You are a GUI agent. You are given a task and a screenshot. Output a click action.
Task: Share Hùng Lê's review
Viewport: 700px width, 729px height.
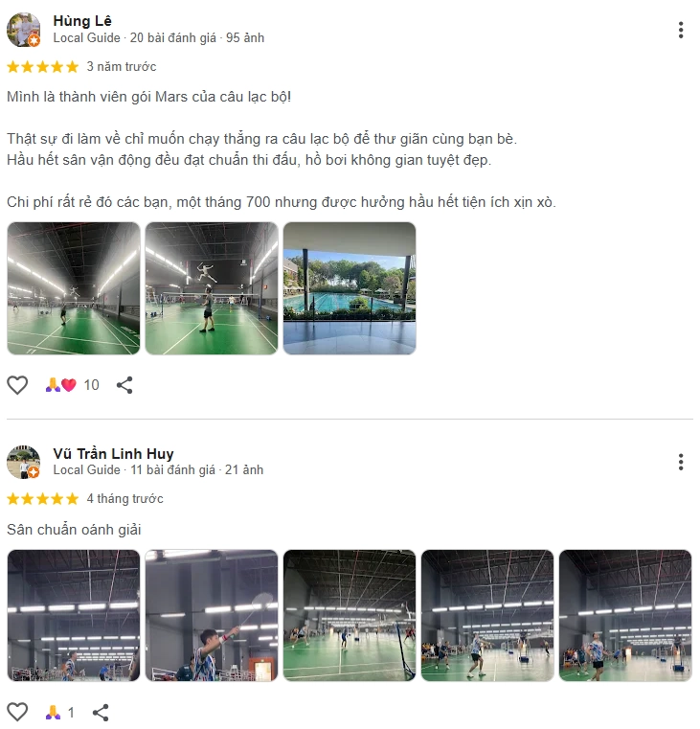[x=124, y=385]
